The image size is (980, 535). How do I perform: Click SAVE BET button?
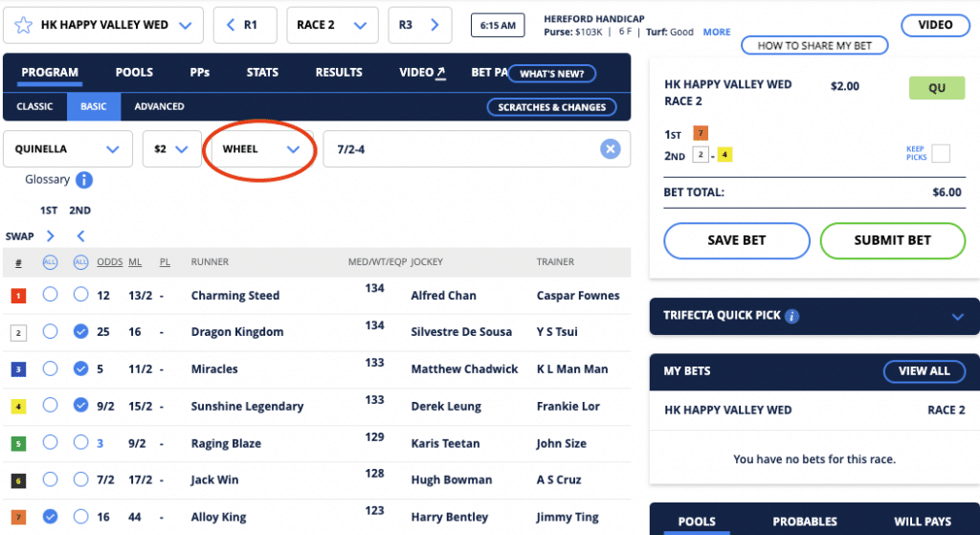pos(736,240)
